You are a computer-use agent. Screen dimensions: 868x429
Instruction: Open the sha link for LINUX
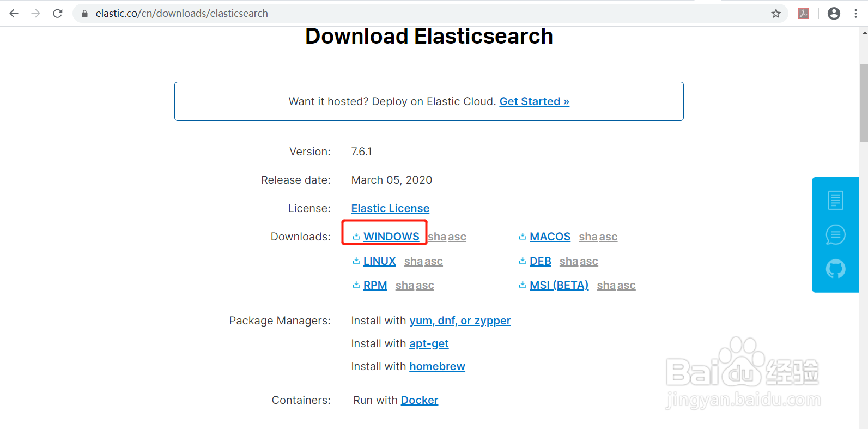[414, 261]
